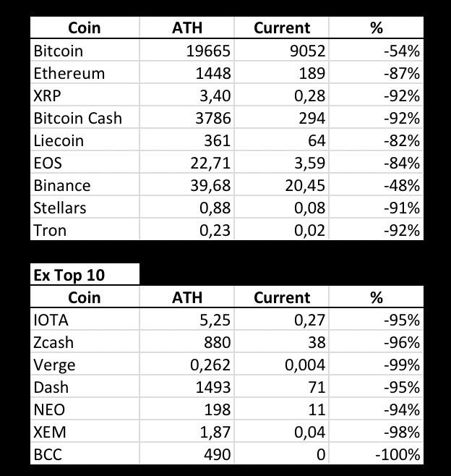The height and width of the screenshot is (476, 451).
Task: Click Stellars percent cell -91%
Action: coord(376,208)
